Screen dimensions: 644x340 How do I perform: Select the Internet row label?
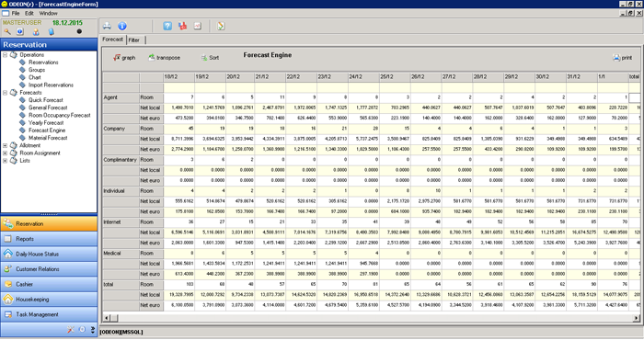click(121, 222)
